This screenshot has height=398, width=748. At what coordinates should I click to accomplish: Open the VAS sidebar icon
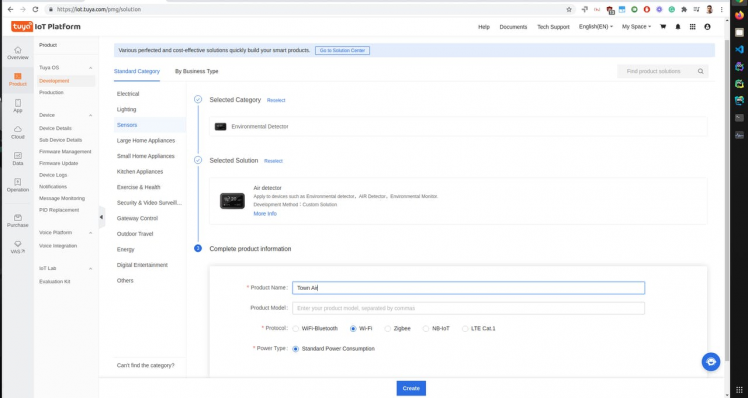18,247
